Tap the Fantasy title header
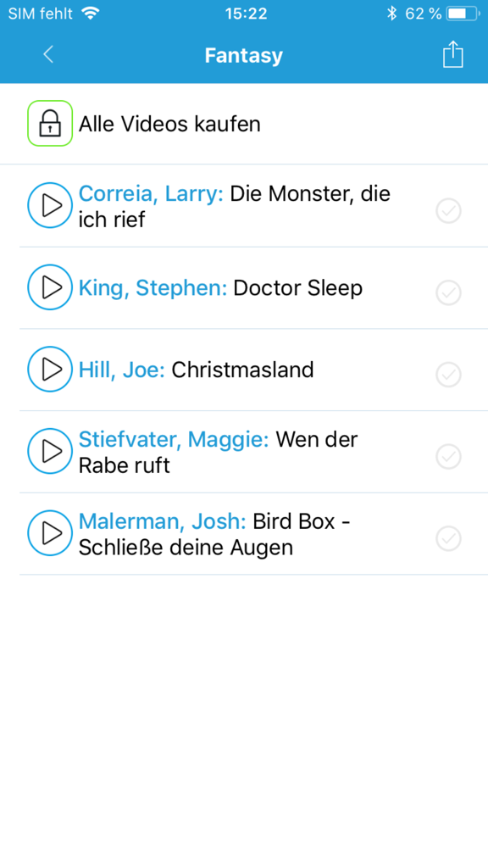 coord(244,54)
